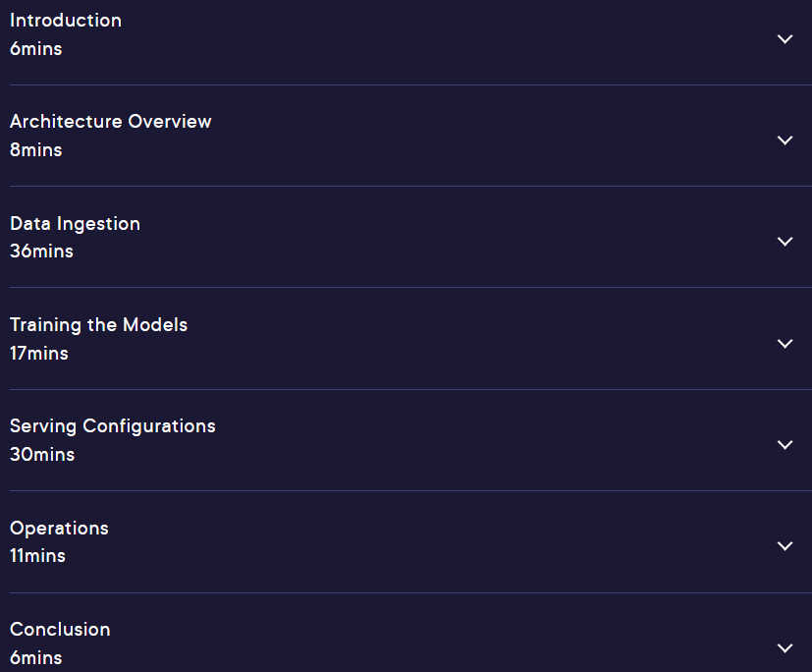Select the Data Ingestion module title

pos(75,224)
